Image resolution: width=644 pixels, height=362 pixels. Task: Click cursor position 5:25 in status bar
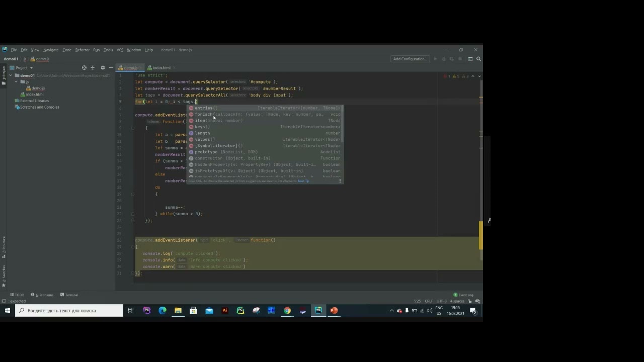(x=417, y=301)
